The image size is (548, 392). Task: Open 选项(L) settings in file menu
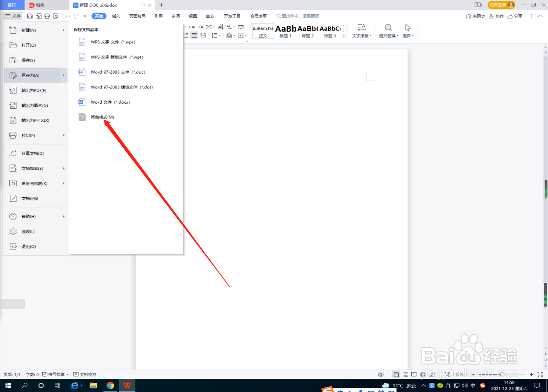coord(36,231)
